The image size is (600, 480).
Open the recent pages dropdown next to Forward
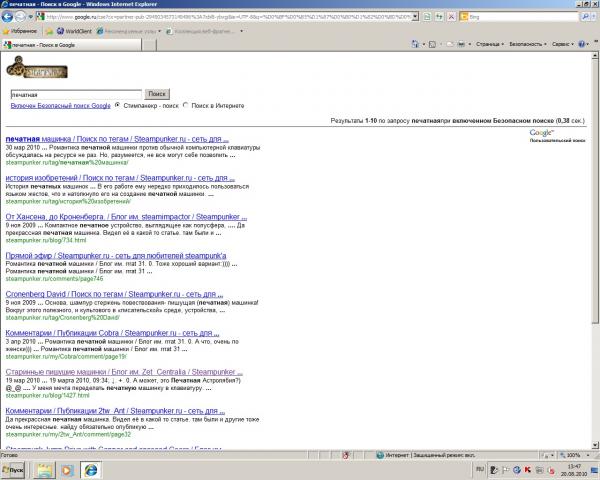click(31, 17)
